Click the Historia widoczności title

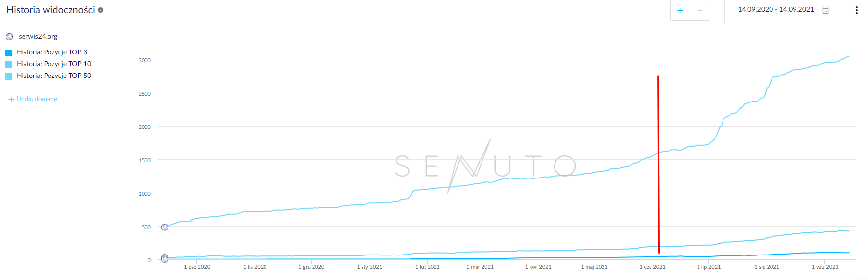coord(50,10)
